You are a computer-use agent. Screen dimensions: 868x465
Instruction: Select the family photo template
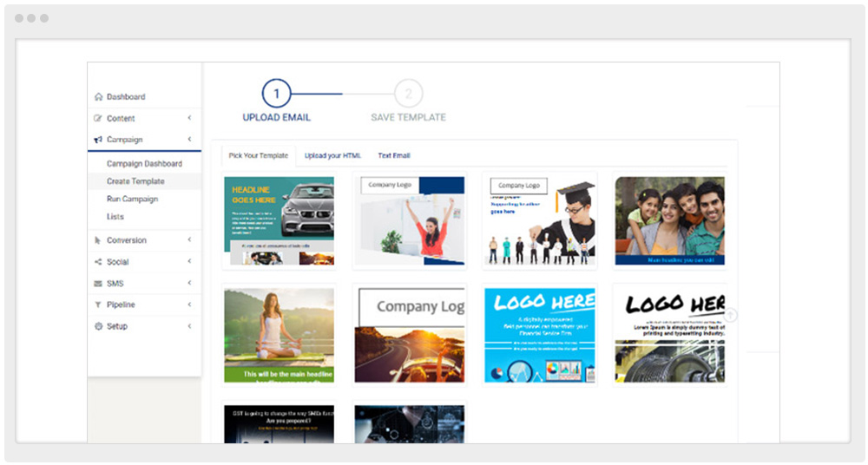(670, 221)
